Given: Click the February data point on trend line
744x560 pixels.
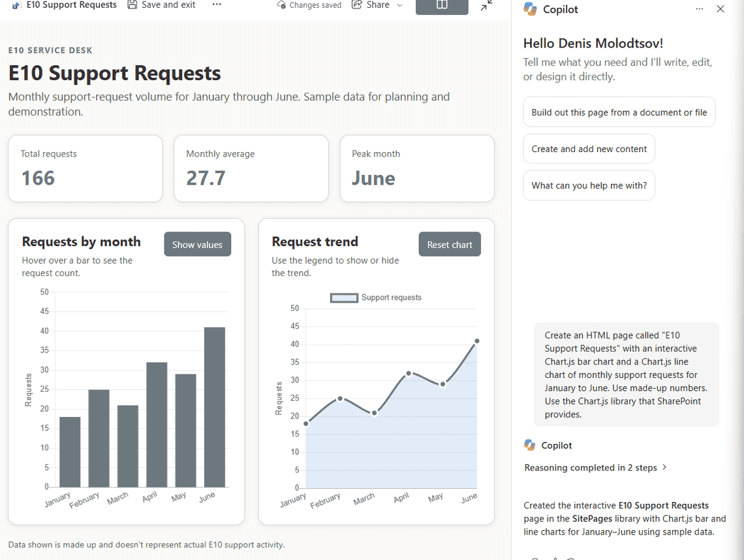Looking at the screenshot, I should click(x=340, y=399).
